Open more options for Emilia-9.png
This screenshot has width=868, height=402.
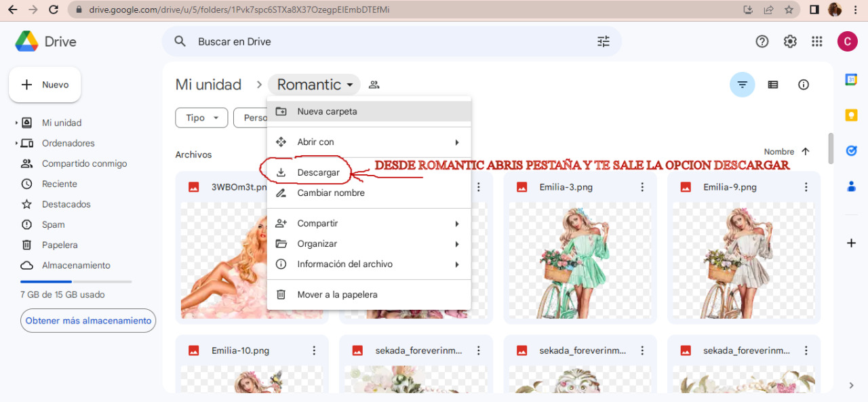tap(806, 187)
